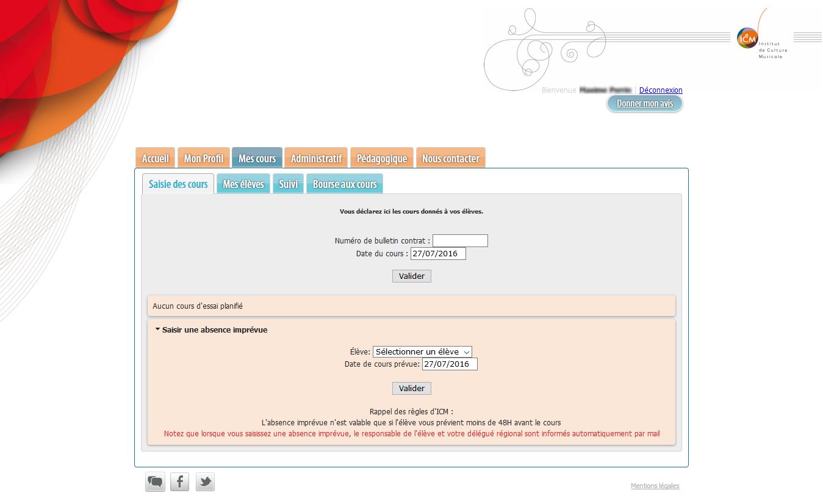
Task: Select the Mes cours tab
Action: tap(257, 158)
